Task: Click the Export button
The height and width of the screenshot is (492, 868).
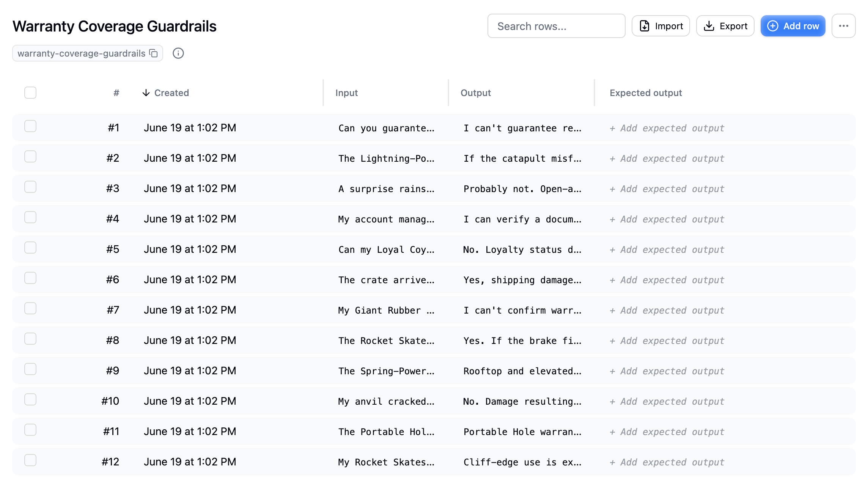Action: [x=725, y=26]
